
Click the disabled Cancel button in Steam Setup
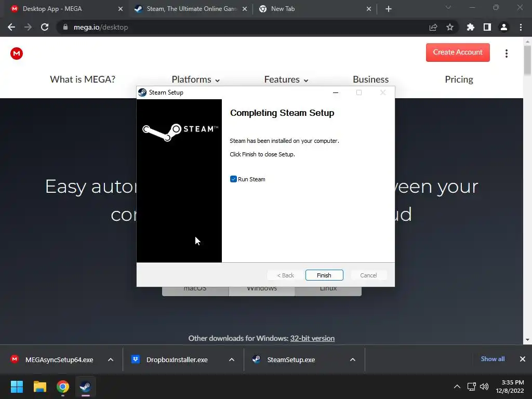click(x=368, y=275)
